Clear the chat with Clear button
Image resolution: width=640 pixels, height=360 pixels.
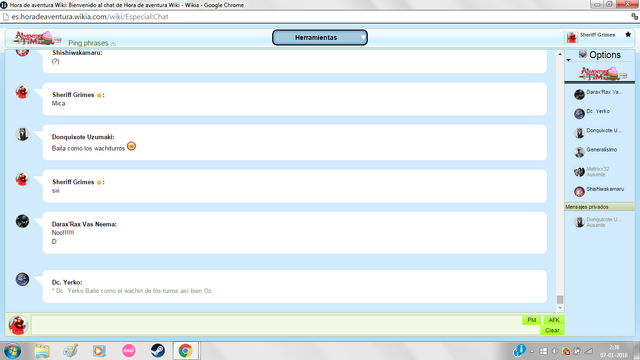(x=552, y=330)
